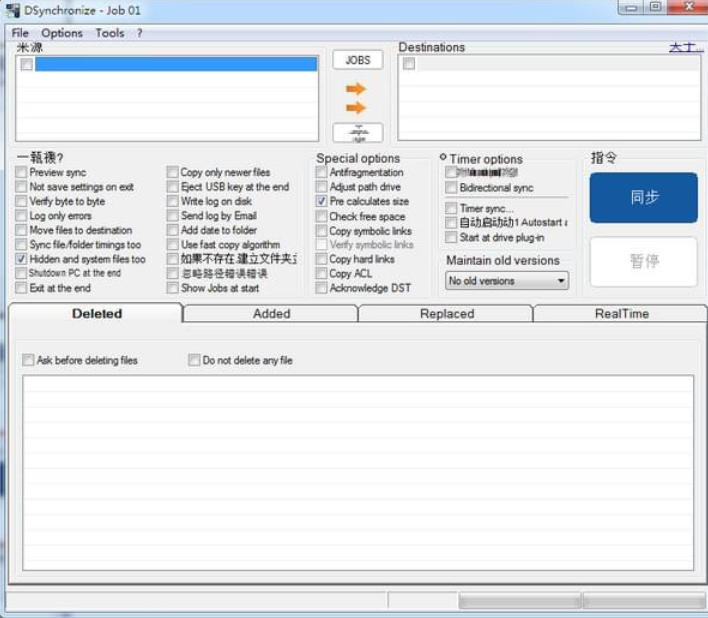The height and width of the screenshot is (618, 708).
Task: Toggle Copy symbolic links
Action: [321, 231]
